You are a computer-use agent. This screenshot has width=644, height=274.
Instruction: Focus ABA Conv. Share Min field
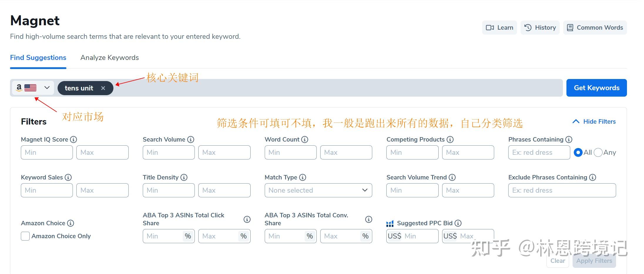(291, 236)
